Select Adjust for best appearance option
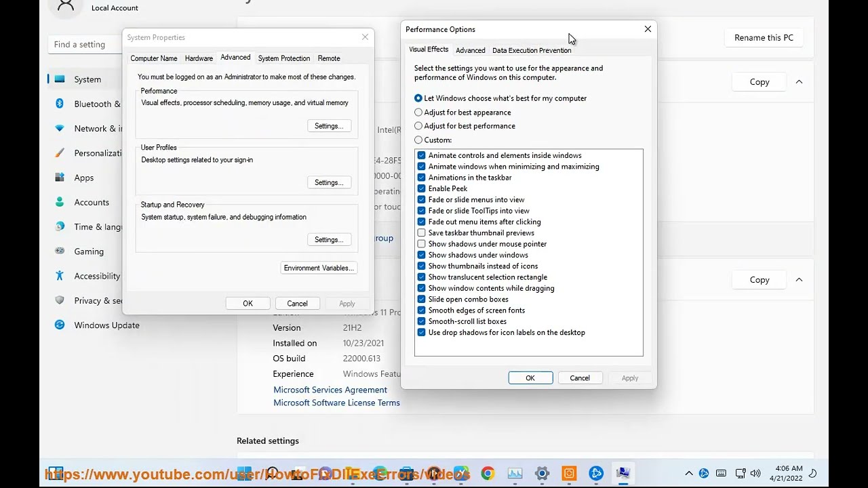Screen dimensions: 868x488 [462, 113]
